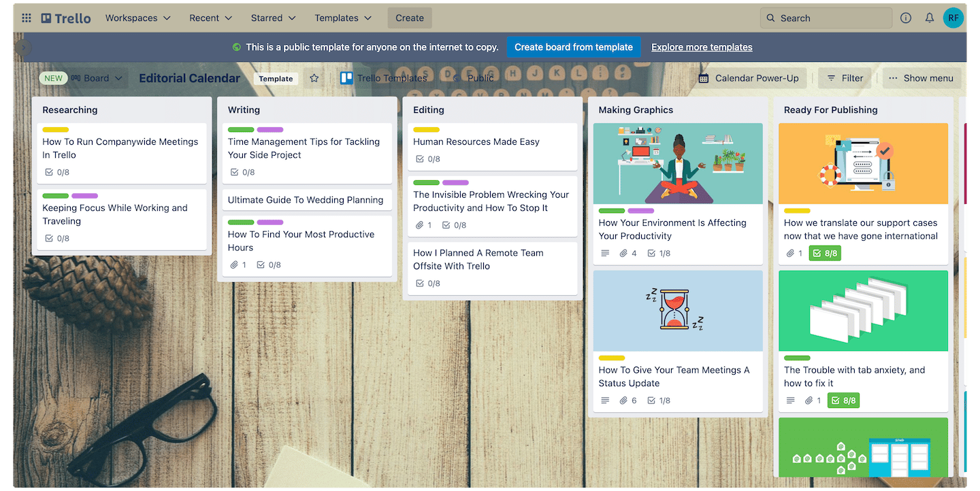Click completed 8/8 checklist on translate support card
This screenshot has width=980, height=491.
(x=825, y=254)
